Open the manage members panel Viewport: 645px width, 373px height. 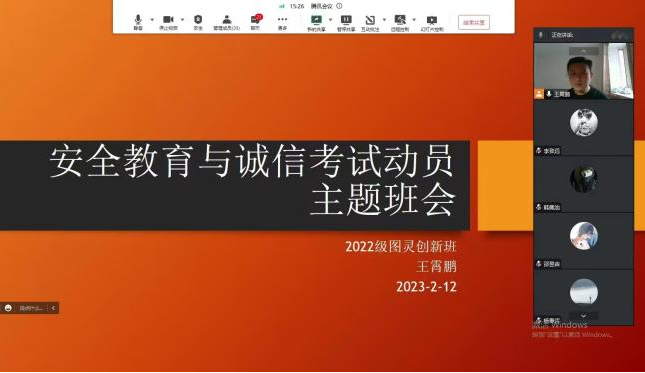[227, 22]
